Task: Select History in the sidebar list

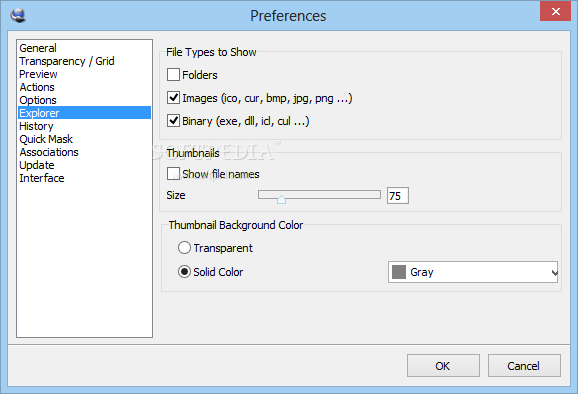Action: pyautogui.click(x=36, y=126)
